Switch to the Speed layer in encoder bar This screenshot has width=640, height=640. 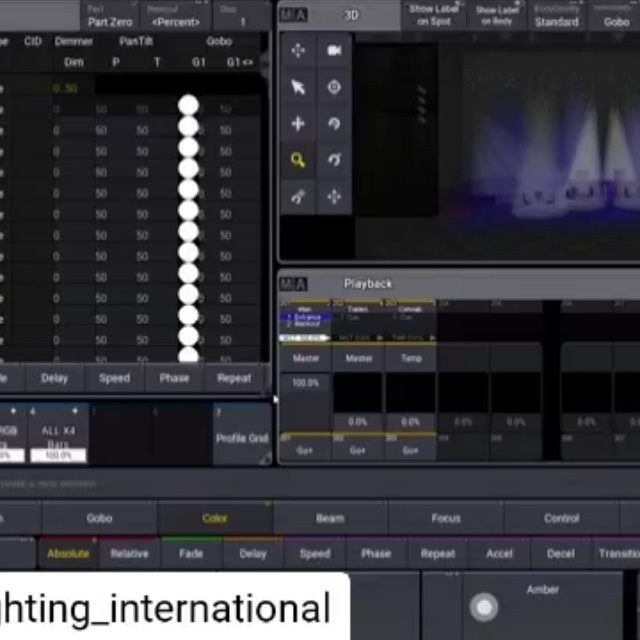[315, 553]
